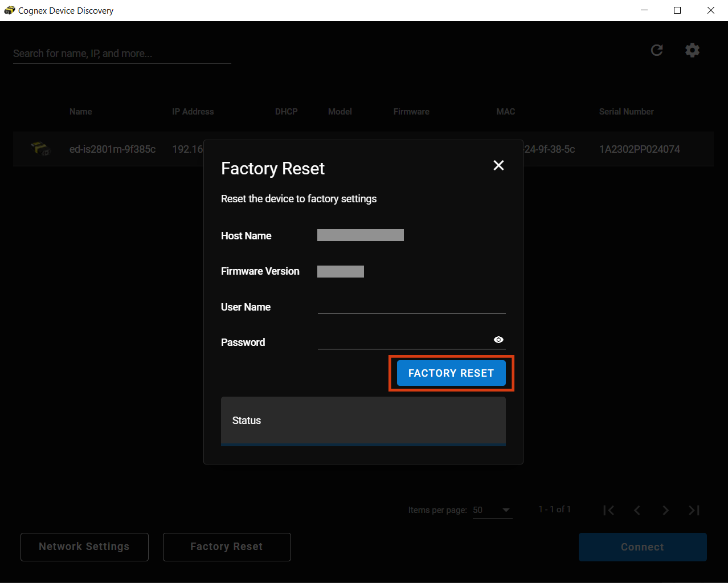The width and height of the screenshot is (728, 583).
Task: Jump to last page of results
Action: click(x=694, y=510)
